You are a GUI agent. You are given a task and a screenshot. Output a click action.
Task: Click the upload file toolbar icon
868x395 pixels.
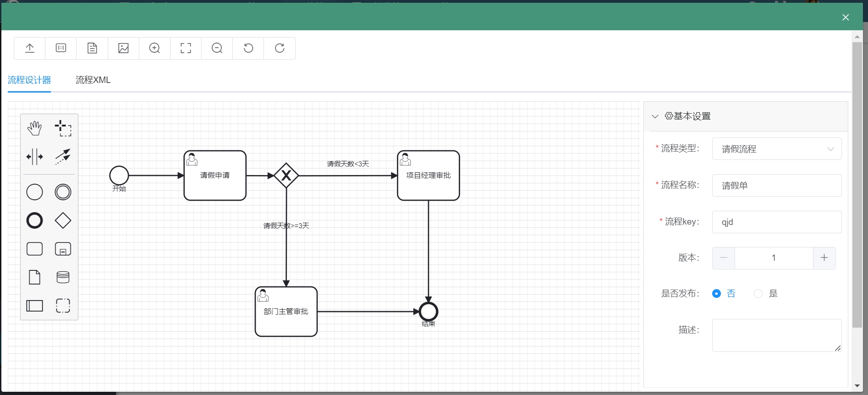[x=30, y=48]
